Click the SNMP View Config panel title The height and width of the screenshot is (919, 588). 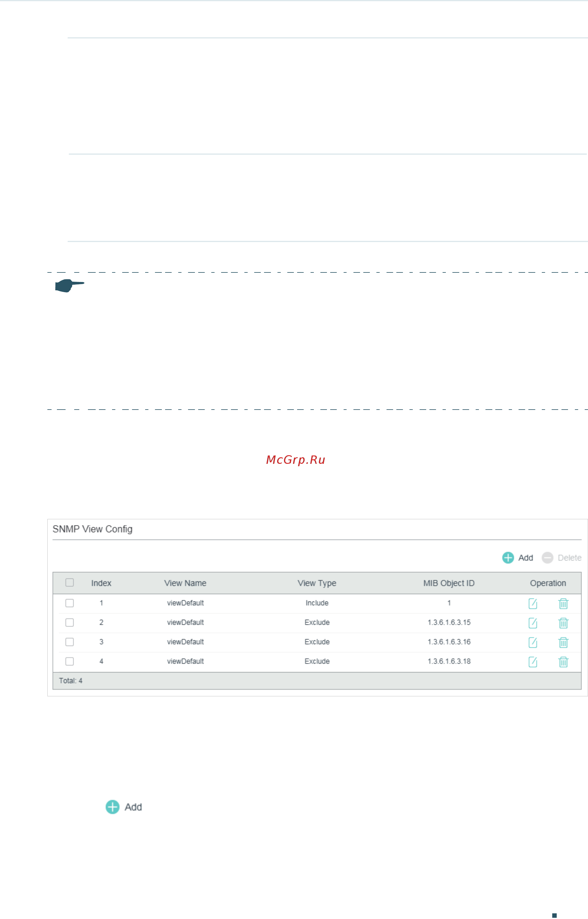(x=92, y=530)
